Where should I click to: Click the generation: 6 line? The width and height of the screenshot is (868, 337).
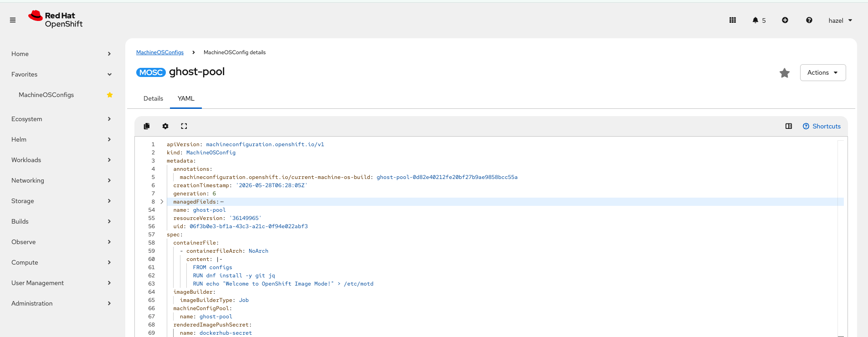[x=195, y=194]
